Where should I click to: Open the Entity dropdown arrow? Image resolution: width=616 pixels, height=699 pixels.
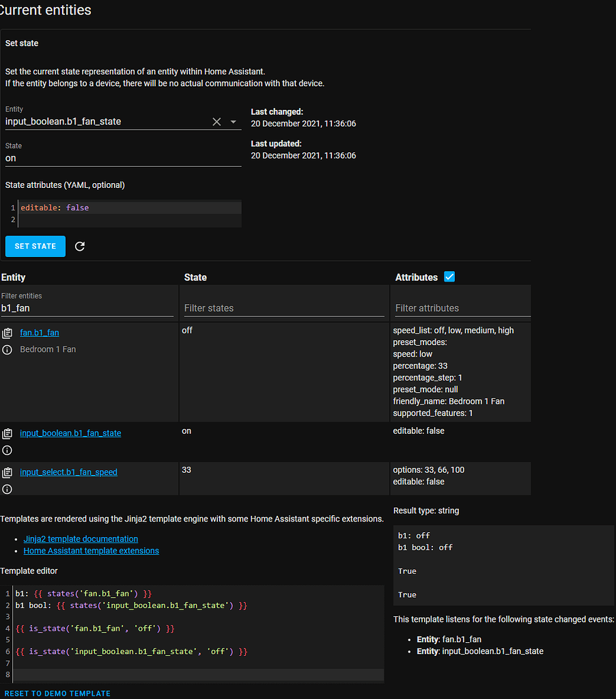coord(233,122)
